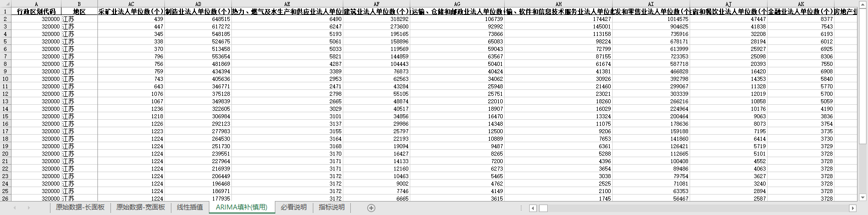Click cell value 25751
868x215 pixels.
point(457,94)
